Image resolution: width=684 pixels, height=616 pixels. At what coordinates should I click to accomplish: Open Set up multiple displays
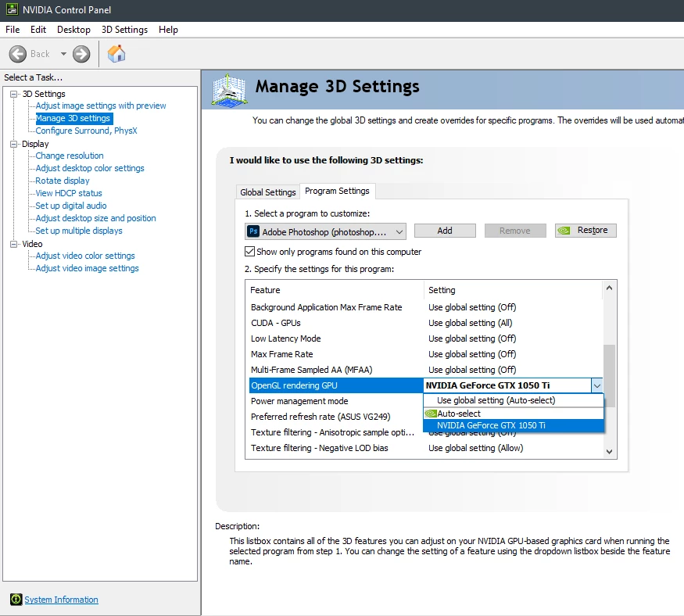[x=78, y=231]
